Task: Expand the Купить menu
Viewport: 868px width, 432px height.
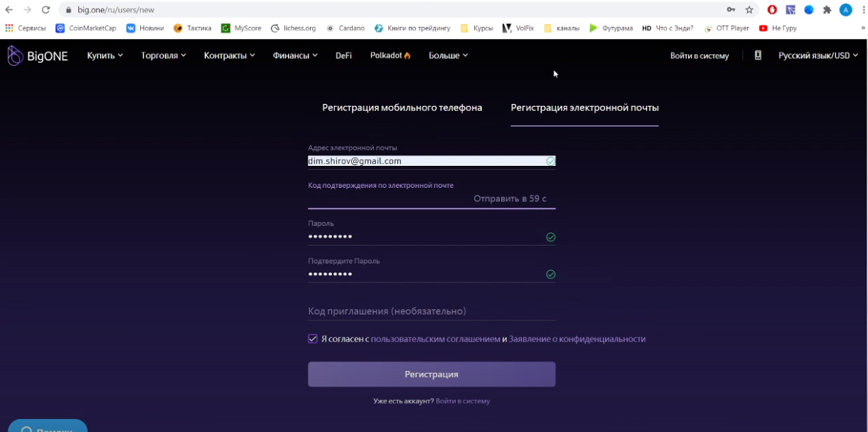Action: click(x=105, y=56)
